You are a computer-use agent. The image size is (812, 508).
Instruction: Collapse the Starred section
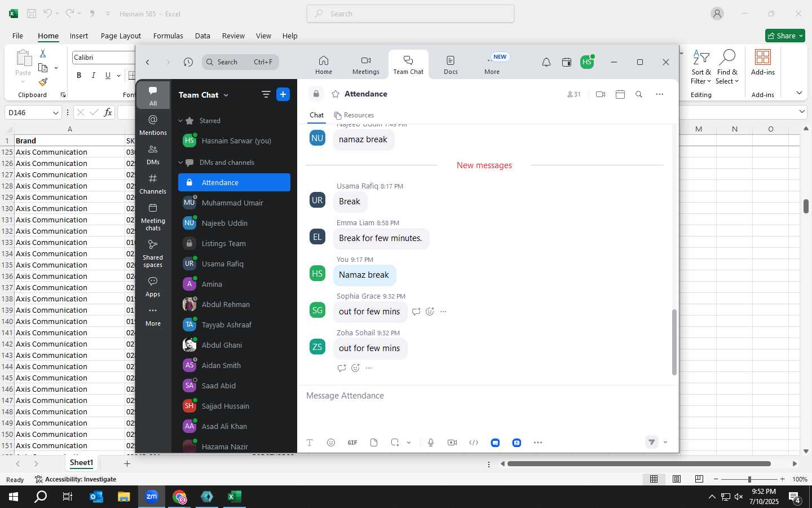click(x=180, y=121)
